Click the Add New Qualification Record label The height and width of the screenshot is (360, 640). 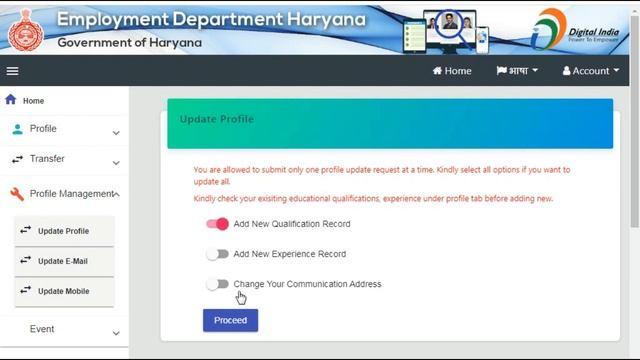point(292,224)
